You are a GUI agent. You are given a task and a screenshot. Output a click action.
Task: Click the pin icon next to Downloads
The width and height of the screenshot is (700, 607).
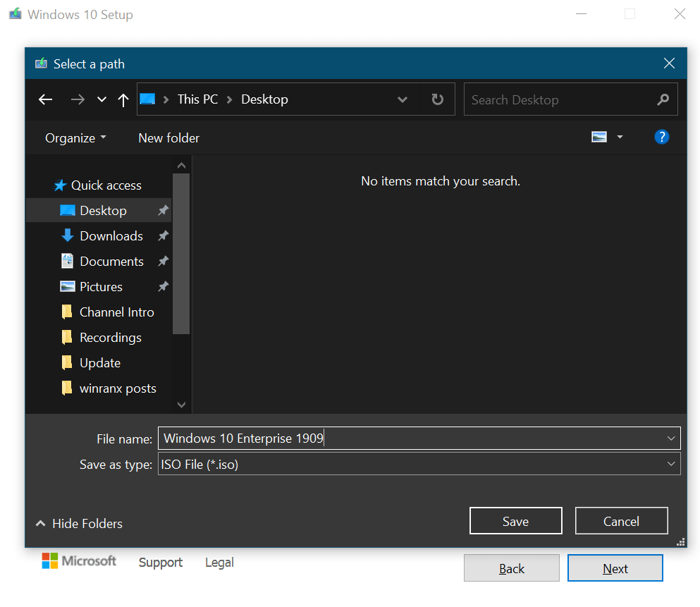pos(164,235)
